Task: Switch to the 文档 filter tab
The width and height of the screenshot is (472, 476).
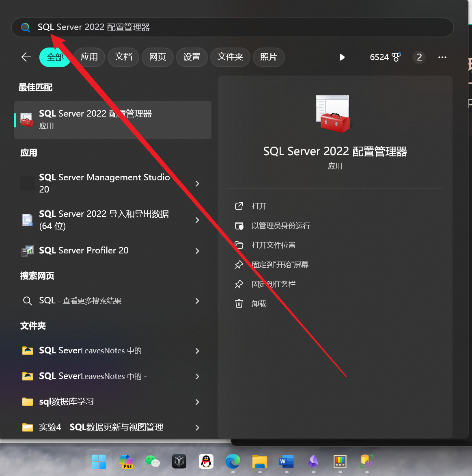Action: [x=123, y=57]
